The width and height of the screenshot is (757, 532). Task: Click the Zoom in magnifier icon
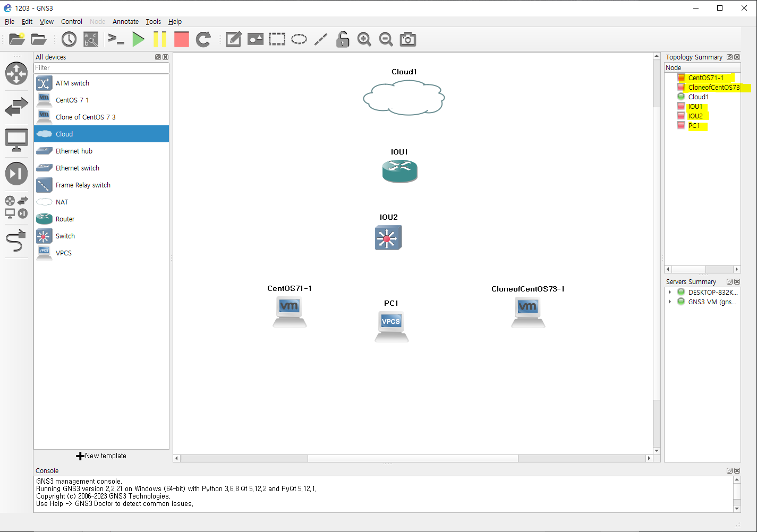click(x=364, y=39)
